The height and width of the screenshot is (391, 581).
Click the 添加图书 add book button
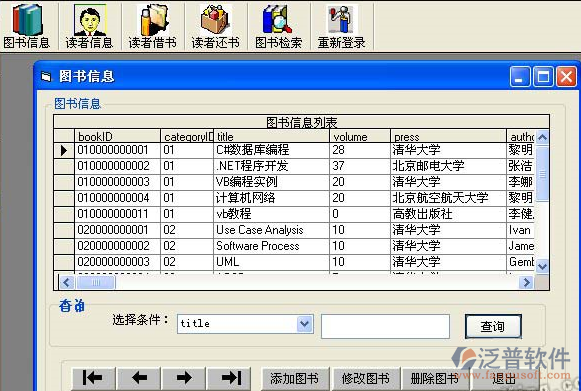tap(295, 379)
